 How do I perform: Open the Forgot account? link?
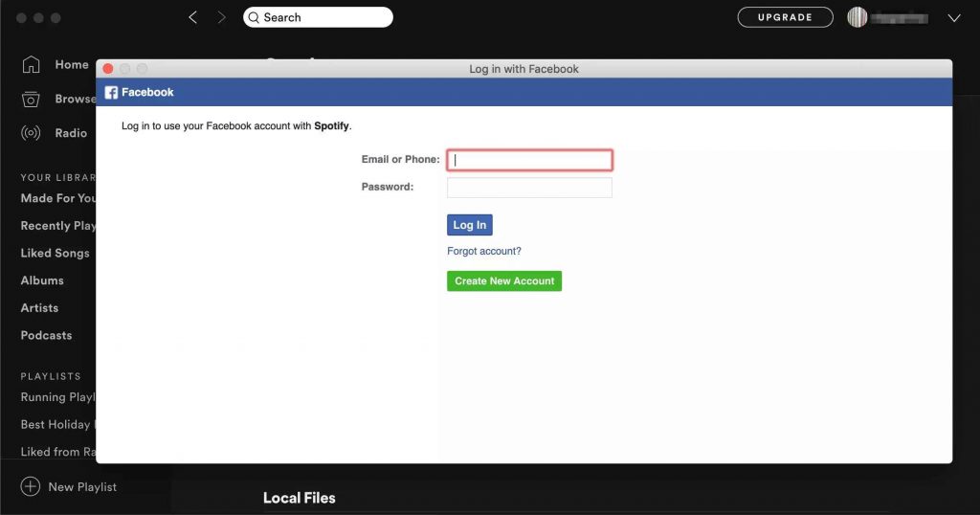[483, 251]
